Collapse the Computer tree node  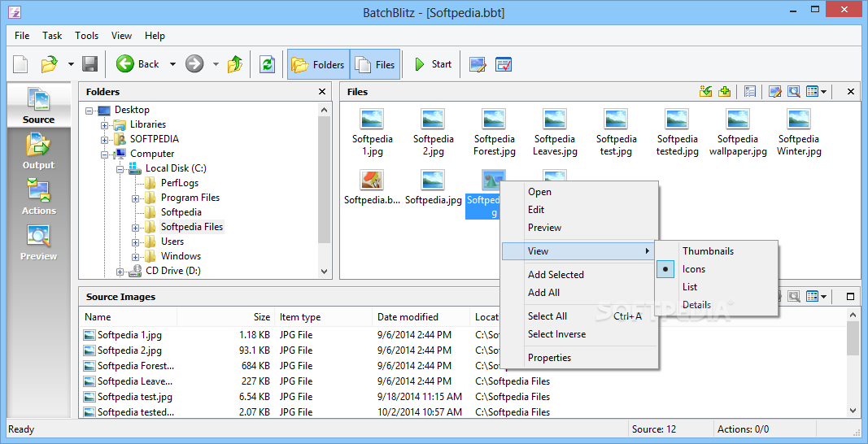pyautogui.click(x=105, y=155)
